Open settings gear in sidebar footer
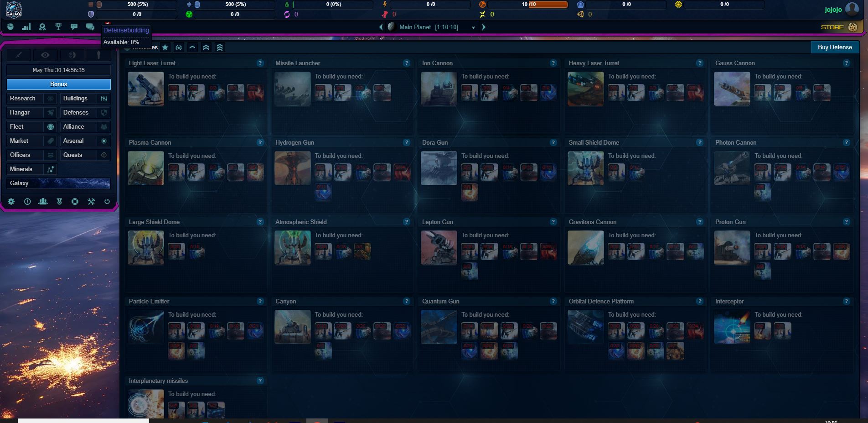 [11, 201]
